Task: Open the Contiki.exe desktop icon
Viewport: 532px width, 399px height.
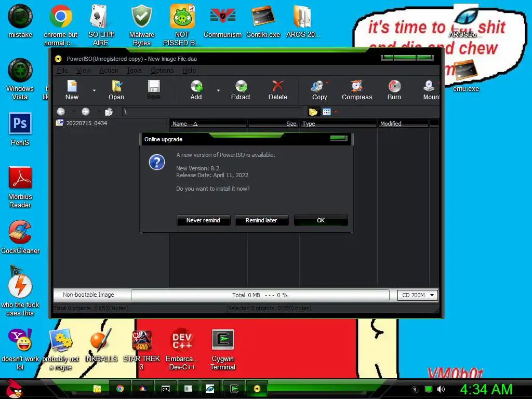Action: [263, 21]
